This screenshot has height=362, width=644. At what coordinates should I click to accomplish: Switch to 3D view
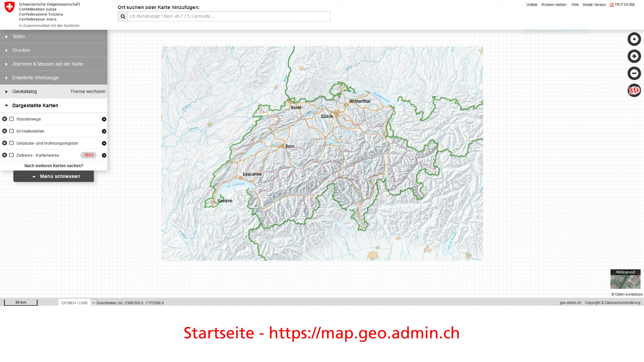pyautogui.click(x=634, y=90)
